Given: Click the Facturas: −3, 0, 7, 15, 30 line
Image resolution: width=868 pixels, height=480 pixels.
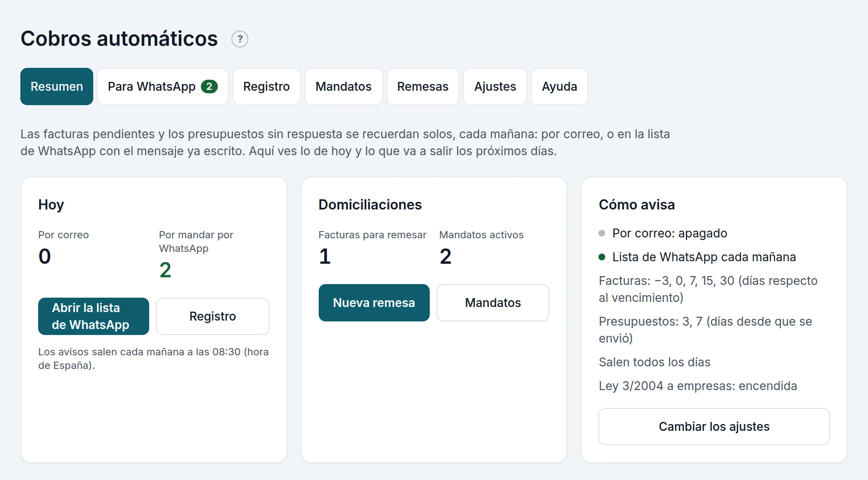Looking at the screenshot, I should pos(708,289).
